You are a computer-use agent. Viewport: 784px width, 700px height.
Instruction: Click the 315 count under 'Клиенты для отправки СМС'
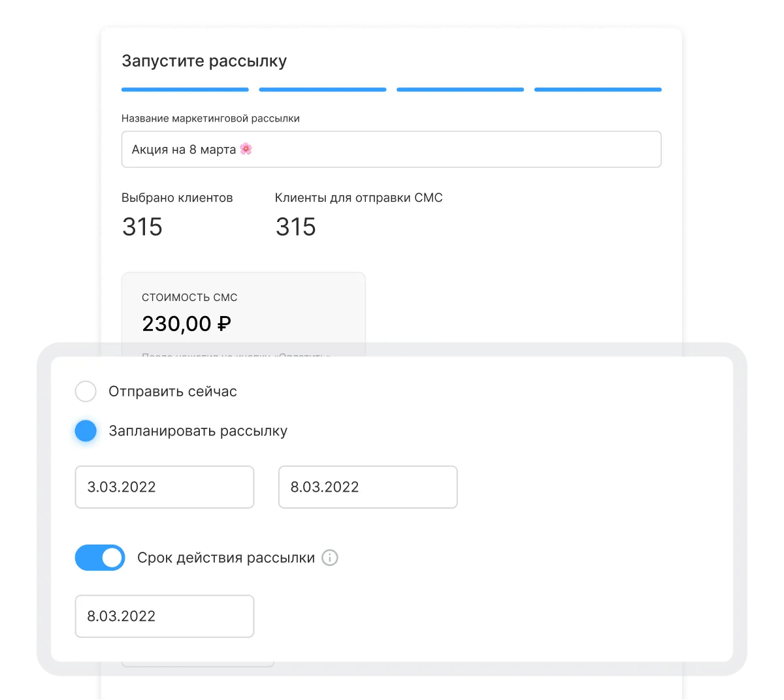(x=296, y=227)
